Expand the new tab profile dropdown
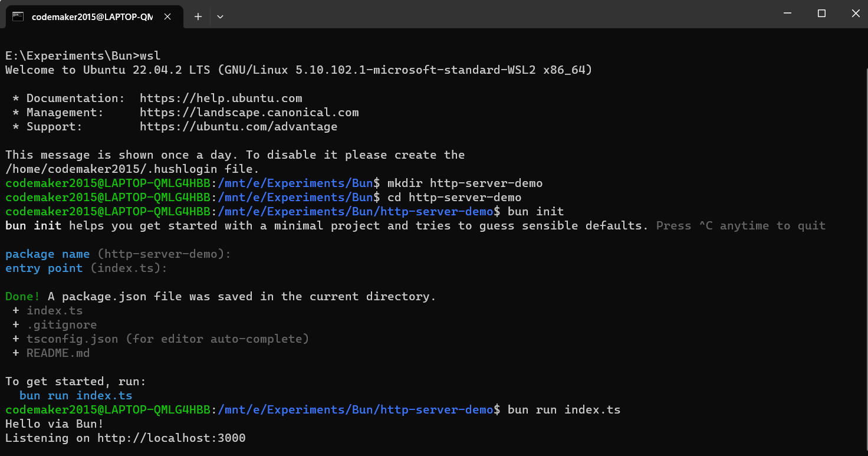Image resolution: width=868 pixels, height=456 pixels. coord(220,17)
